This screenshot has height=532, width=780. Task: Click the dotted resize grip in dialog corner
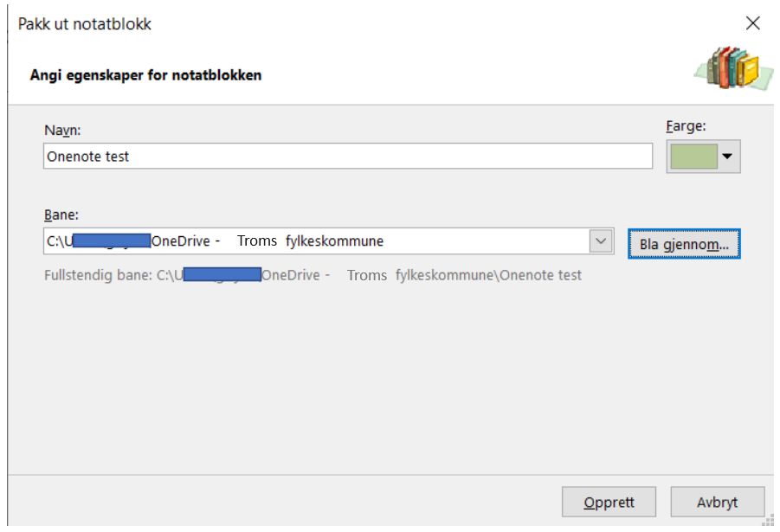768,520
